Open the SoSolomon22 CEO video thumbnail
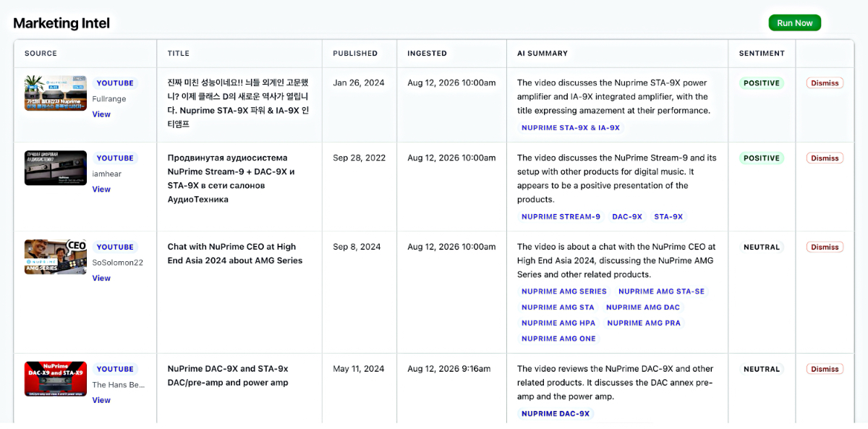 (56, 257)
